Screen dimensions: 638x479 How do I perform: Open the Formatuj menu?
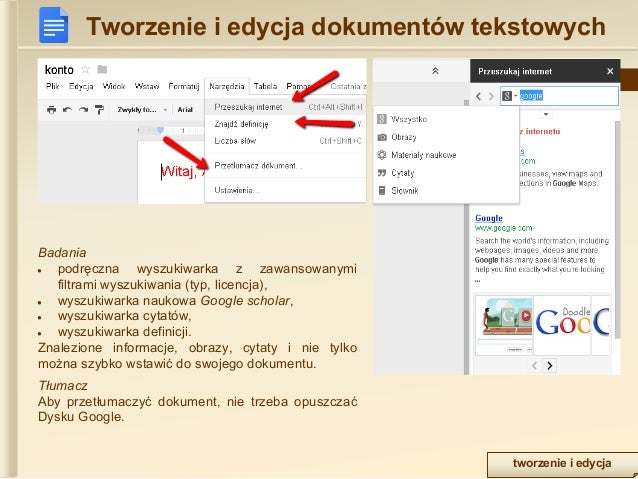[184, 86]
